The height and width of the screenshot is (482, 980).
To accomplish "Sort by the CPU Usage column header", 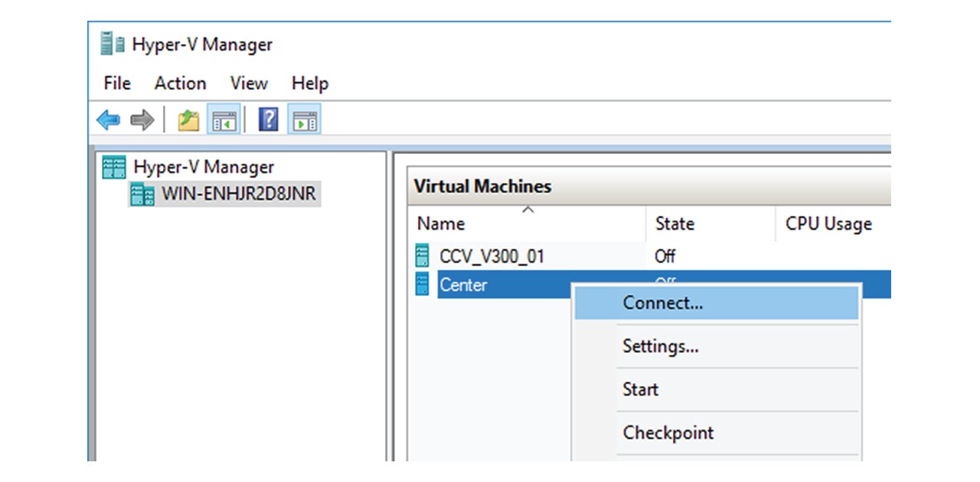I will [833, 224].
